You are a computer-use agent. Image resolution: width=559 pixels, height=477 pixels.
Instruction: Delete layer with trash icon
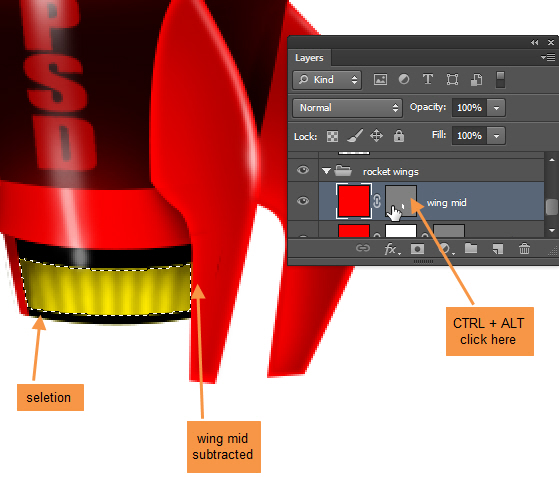[x=524, y=248]
